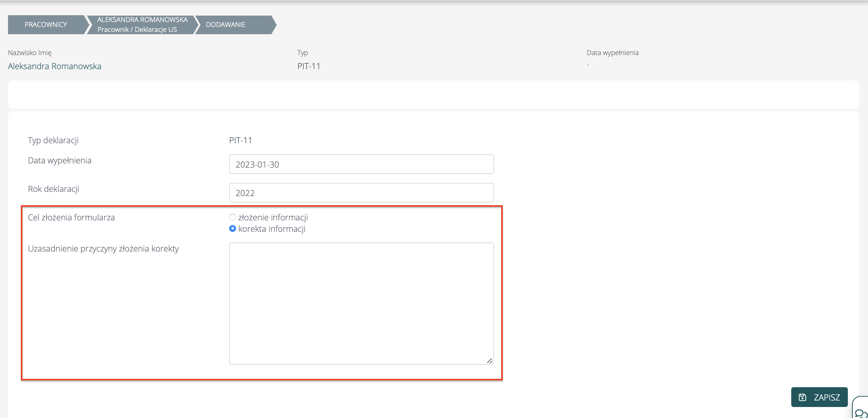868x418 pixels.
Task: Open the Aleksandra Romanowska employee name link
Action: pos(55,66)
